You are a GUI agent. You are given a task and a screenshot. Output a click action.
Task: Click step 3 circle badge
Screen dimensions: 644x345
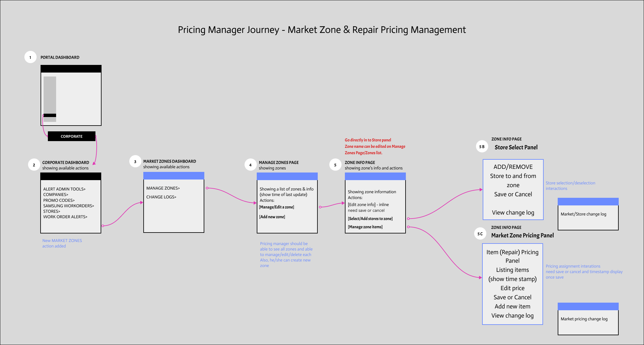(x=135, y=162)
